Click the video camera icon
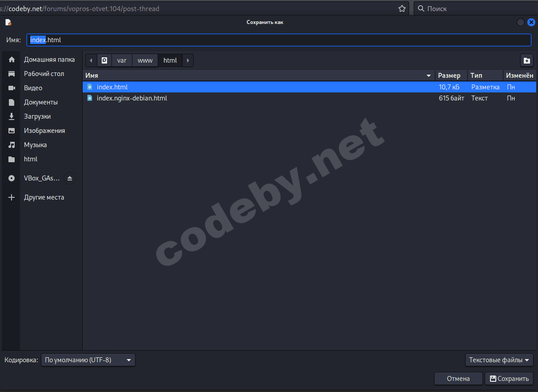The image size is (538, 392). pyautogui.click(x=12, y=88)
